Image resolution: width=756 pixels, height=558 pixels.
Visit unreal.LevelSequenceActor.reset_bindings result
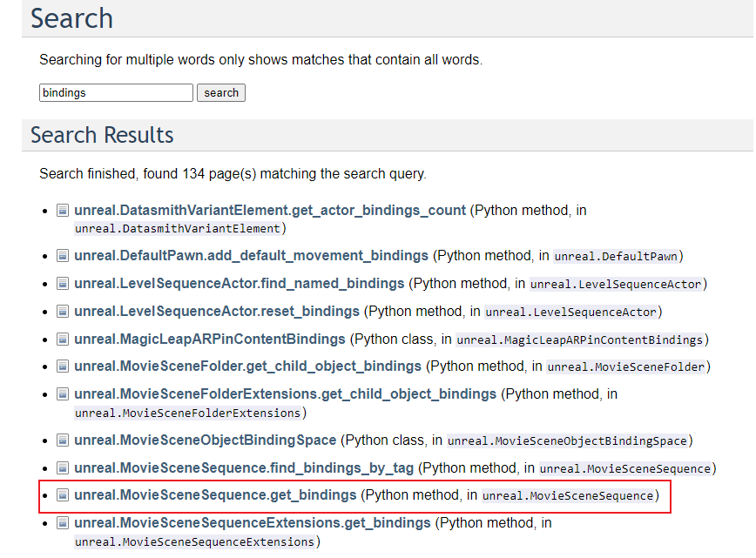(217, 311)
